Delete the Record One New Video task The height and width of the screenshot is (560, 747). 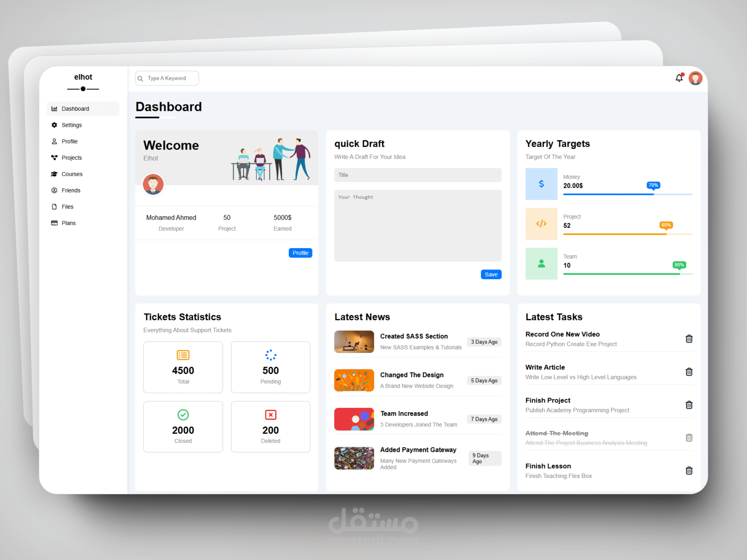[689, 339]
